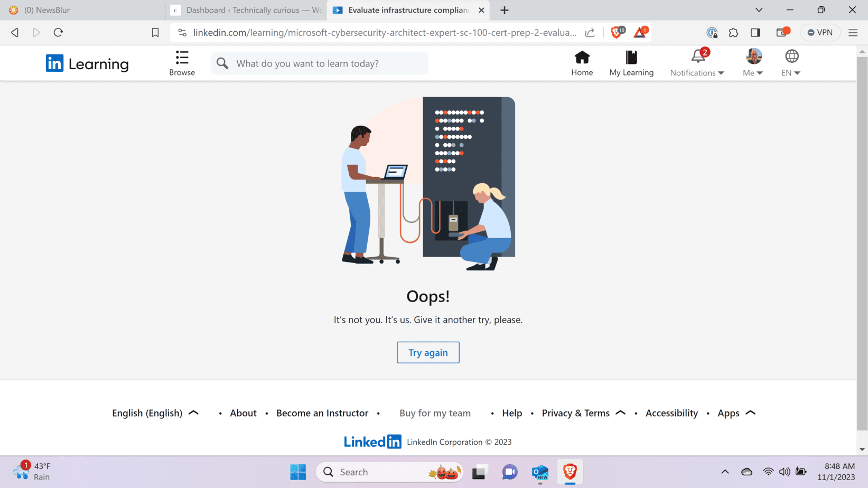
Task: Open the password manager extension icon
Action: pos(712,33)
